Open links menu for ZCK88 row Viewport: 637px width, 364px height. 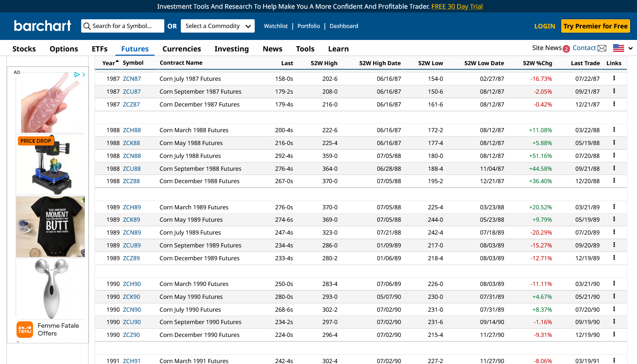pyautogui.click(x=614, y=143)
